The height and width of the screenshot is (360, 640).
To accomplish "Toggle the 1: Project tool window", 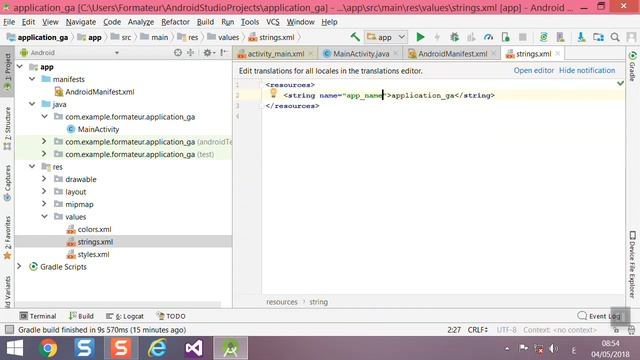I will pyautogui.click(x=7, y=71).
